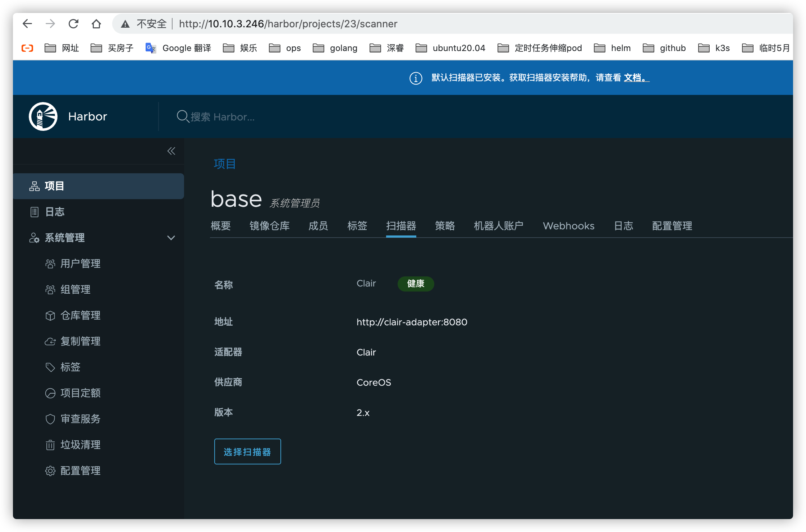Open 用户管理 user management icon
The image size is (806, 532).
click(x=50, y=264)
